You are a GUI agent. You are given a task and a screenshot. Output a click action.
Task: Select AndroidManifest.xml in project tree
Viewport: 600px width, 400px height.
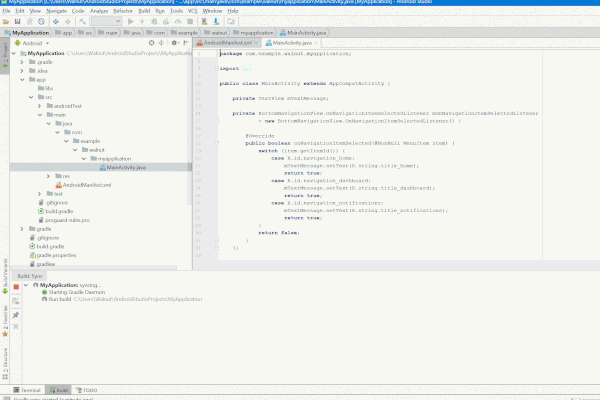[x=83, y=185]
